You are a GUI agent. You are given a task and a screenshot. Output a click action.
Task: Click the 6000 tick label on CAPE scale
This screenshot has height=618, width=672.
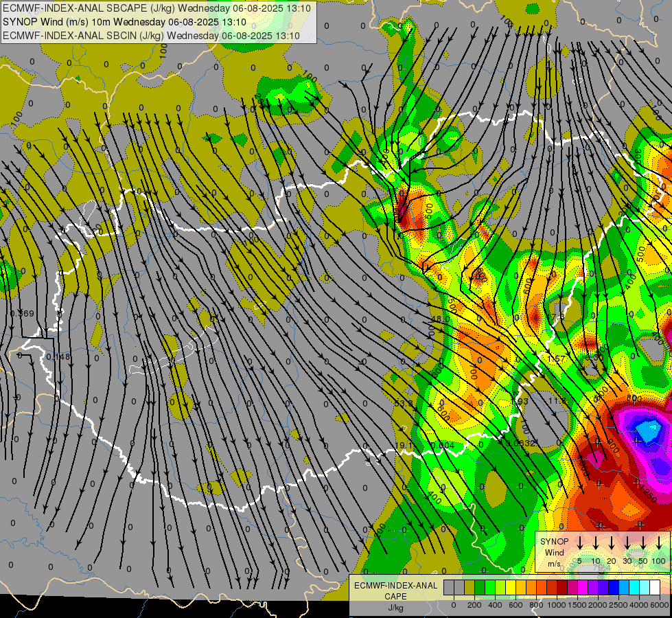click(660, 605)
